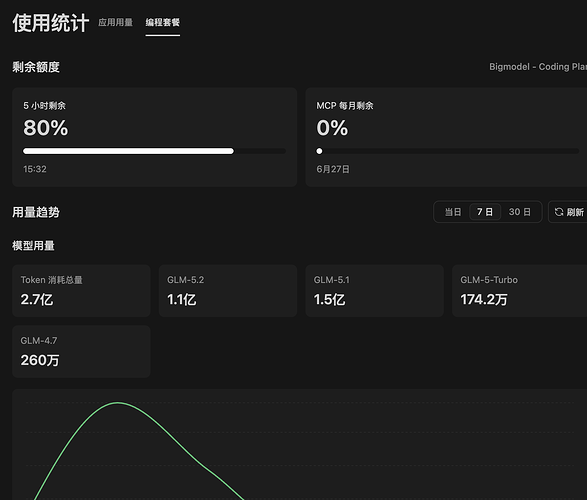Click the 0% MCP remaining value
The image size is (587, 500).
point(332,128)
